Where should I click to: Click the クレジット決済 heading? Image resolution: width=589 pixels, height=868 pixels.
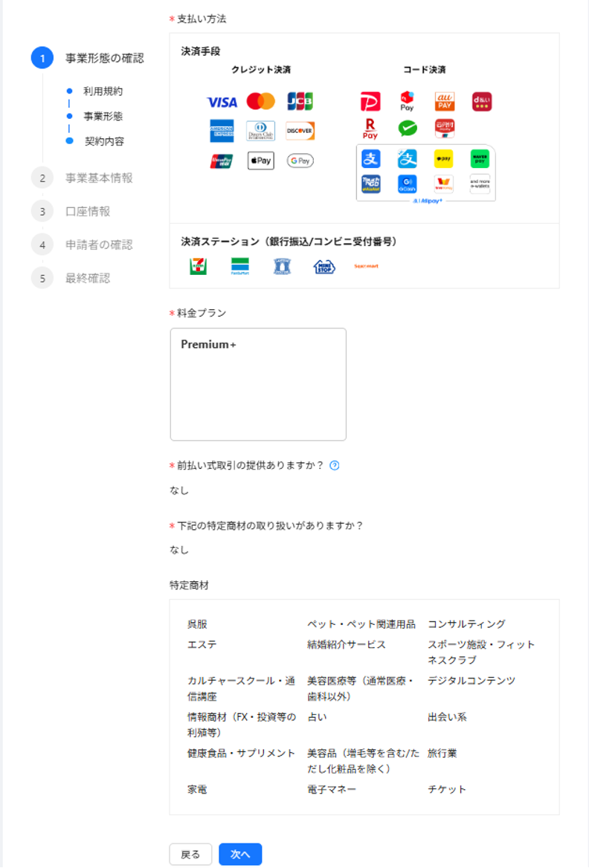(x=261, y=70)
